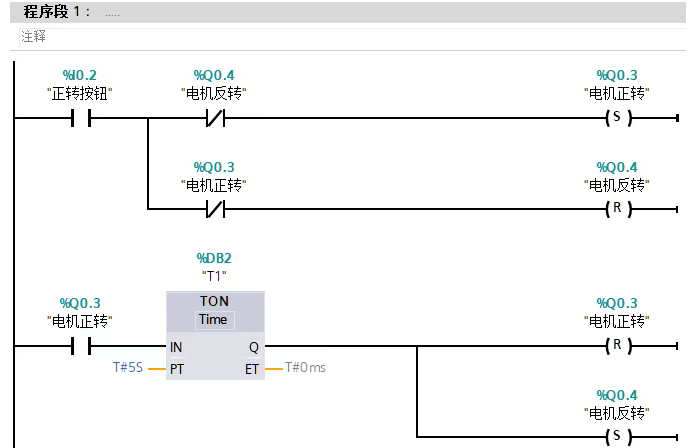Click the Set coil in the top rung
Viewport: 691px width, 448px height.
(x=616, y=118)
